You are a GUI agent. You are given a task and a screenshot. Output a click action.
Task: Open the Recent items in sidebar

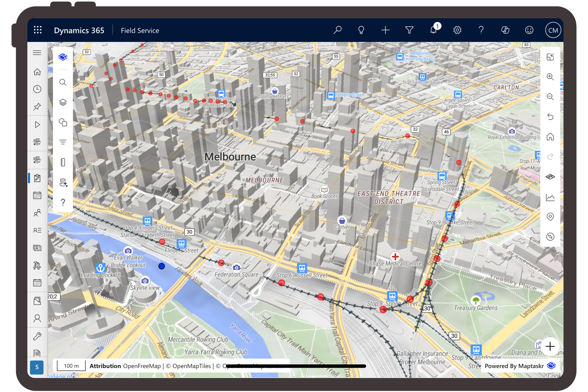click(x=37, y=89)
